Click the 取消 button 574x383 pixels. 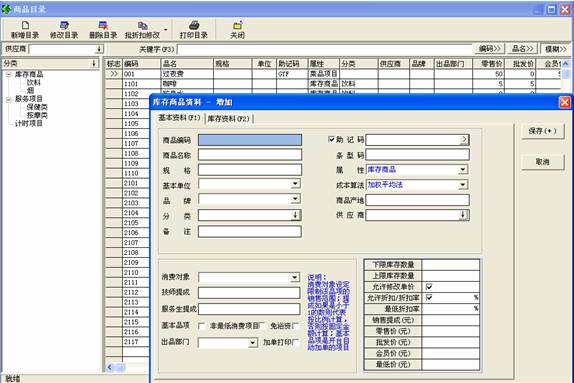pos(543,162)
